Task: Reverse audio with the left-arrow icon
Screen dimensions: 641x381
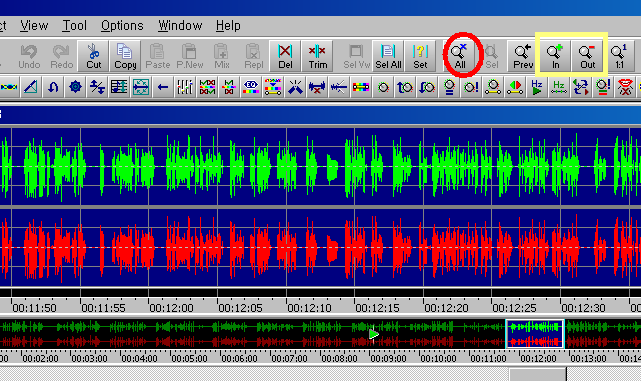Action: (x=163, y=87)
